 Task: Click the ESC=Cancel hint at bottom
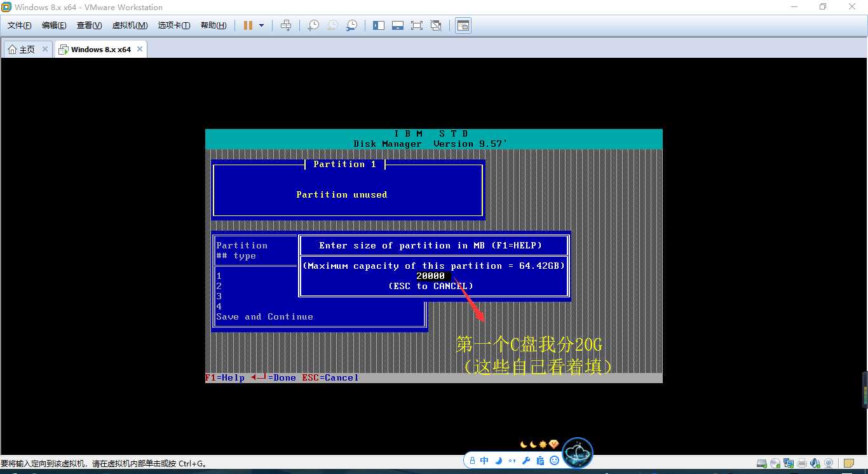click(x=330, y=377)
